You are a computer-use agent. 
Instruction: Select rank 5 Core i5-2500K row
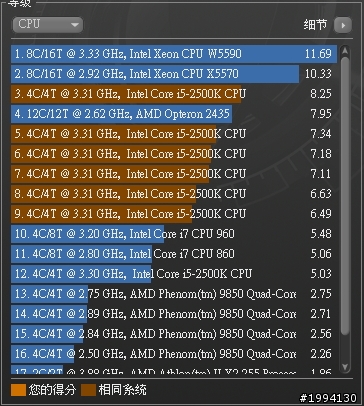[174, 134]
